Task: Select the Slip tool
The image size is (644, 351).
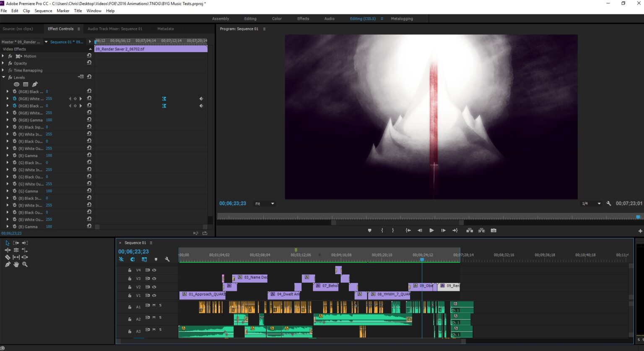Action: pos(16,257)
